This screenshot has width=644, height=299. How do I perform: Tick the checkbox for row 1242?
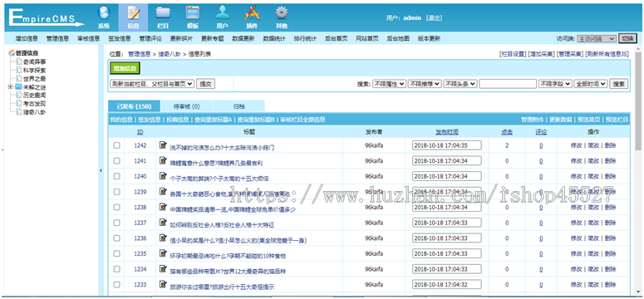117,145
